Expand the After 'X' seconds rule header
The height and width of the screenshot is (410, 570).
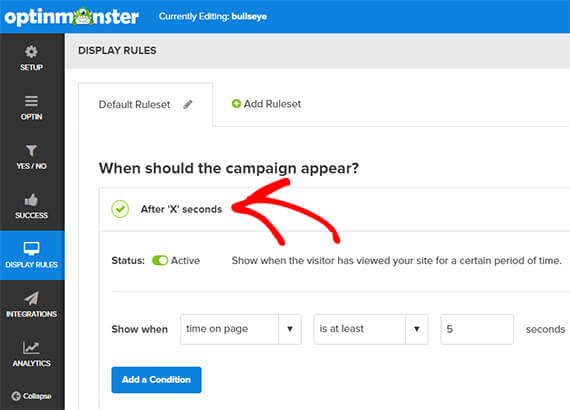coord(334,209)
